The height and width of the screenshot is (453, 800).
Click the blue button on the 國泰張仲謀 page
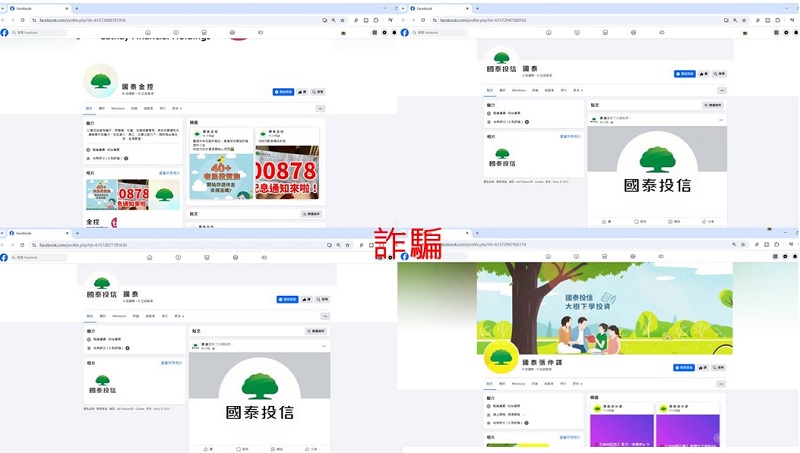pyautogui.click(x=684, y=367)
